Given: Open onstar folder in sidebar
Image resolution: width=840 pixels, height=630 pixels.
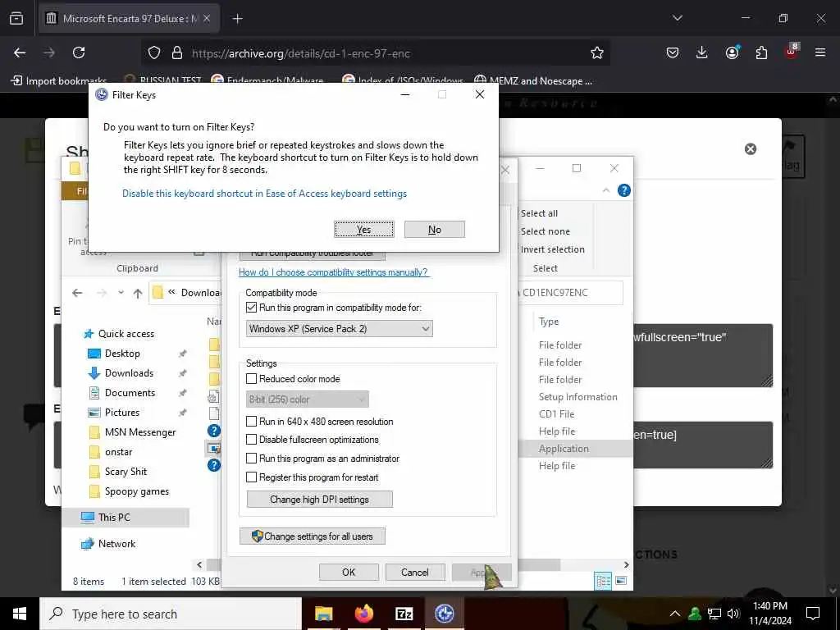Looking at the screenshot, I should pyautogui.click(x=118, y=452).
